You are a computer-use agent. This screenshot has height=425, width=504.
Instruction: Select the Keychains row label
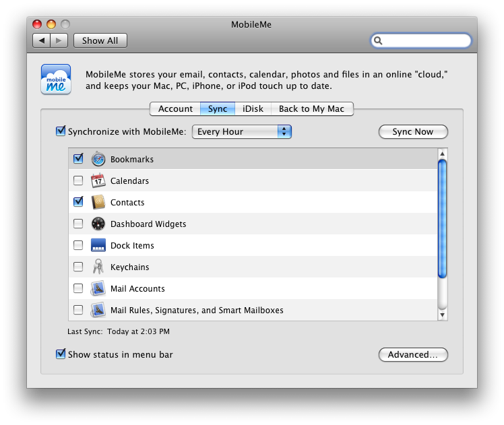(x=130, y=267)
